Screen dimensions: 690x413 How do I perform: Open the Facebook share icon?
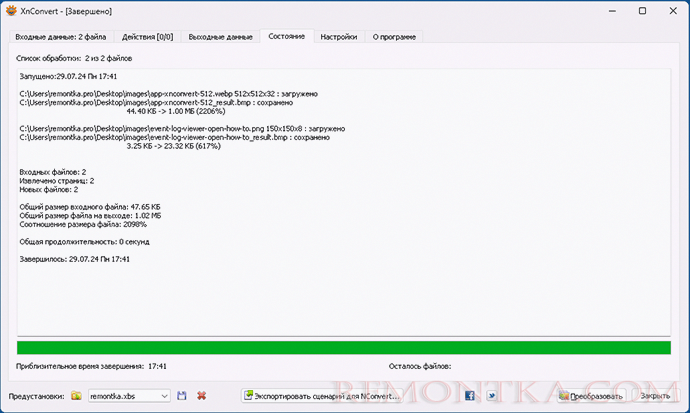click(x=470, y=396)
